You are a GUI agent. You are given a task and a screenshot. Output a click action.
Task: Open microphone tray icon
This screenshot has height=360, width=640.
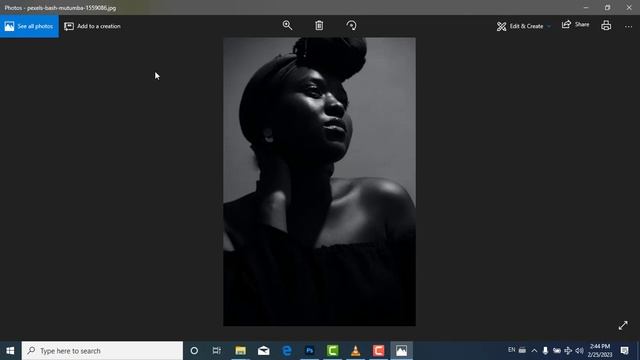pyautogui.click(x=545, y=351)
